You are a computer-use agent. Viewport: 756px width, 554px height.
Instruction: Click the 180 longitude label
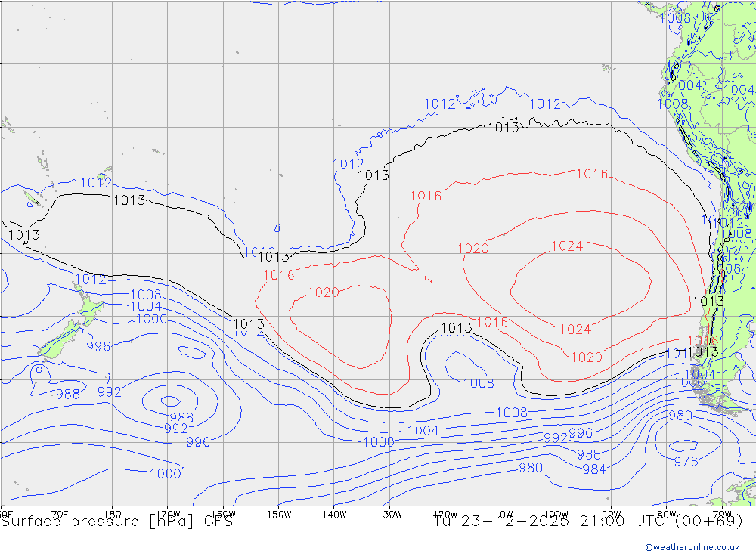pyautogui.click(x=112, y=514)
